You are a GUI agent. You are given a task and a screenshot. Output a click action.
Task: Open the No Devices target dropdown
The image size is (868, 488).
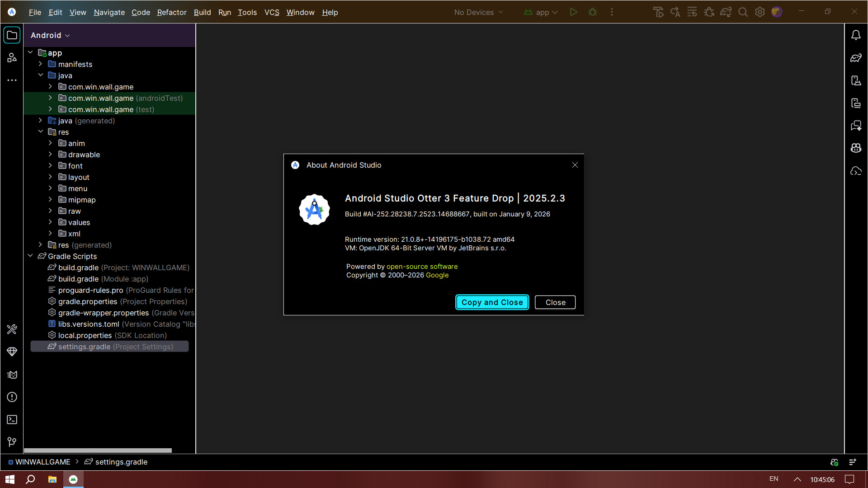[x=478, y=12]
